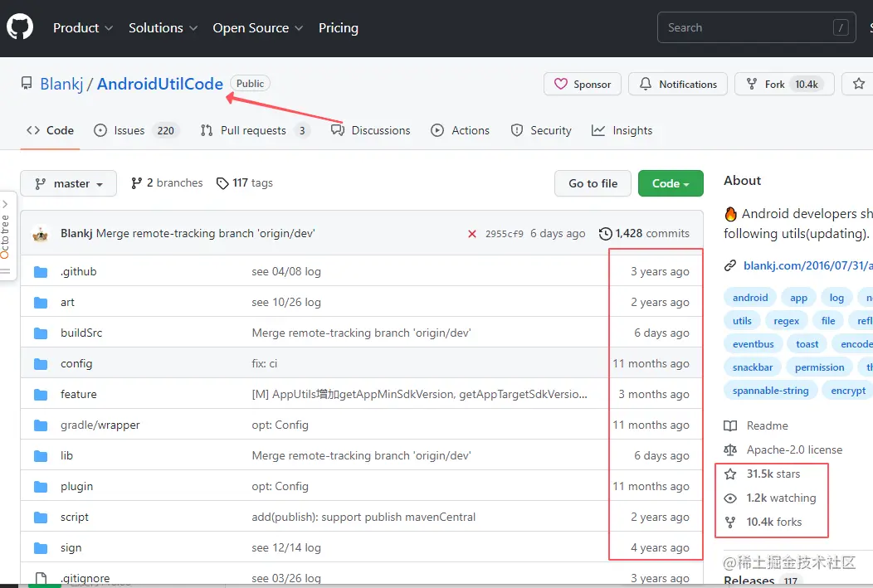Open the green Code dropdown button
This screenshot has width=873, height=588.
click(x=671, y=183)
